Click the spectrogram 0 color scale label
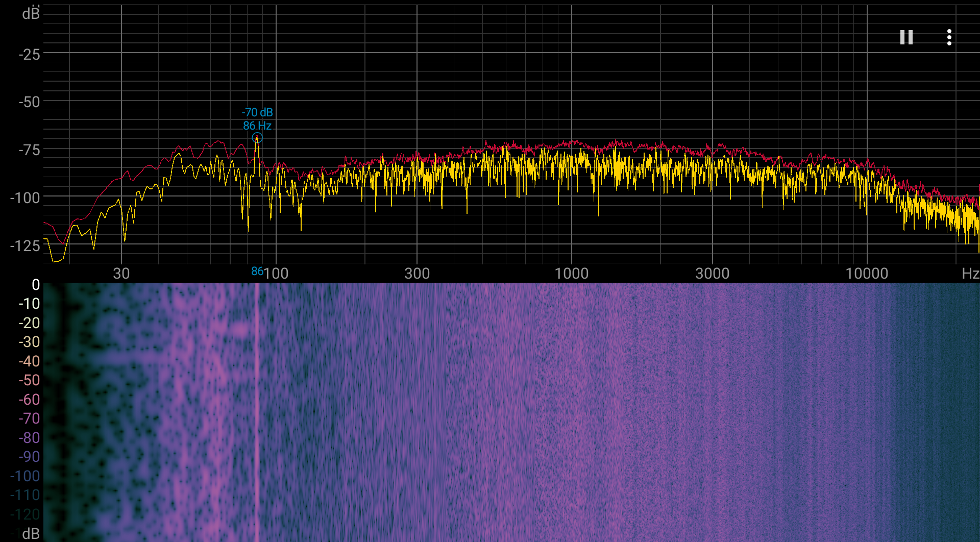Screen dimensions: 980x542 (x=36, y=285)
